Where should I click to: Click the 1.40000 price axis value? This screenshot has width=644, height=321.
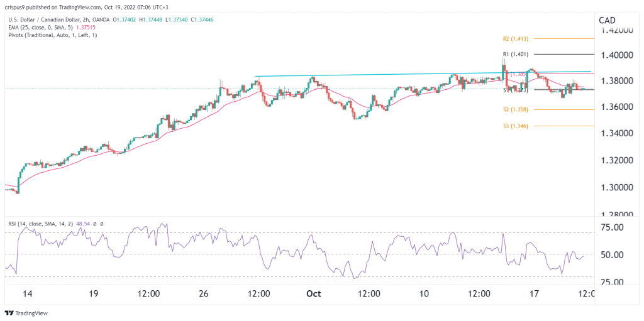point(618,55)
